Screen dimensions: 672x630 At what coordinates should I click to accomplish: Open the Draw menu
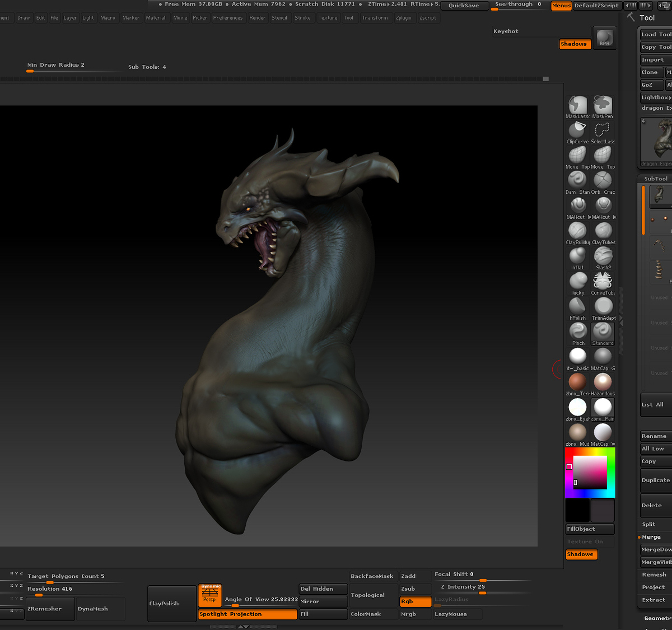24,18
